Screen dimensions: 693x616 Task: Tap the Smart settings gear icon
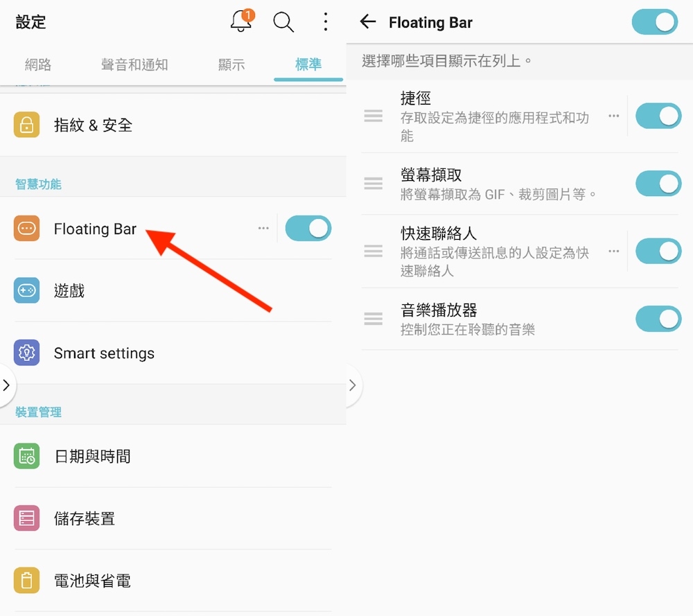[26, 353]
